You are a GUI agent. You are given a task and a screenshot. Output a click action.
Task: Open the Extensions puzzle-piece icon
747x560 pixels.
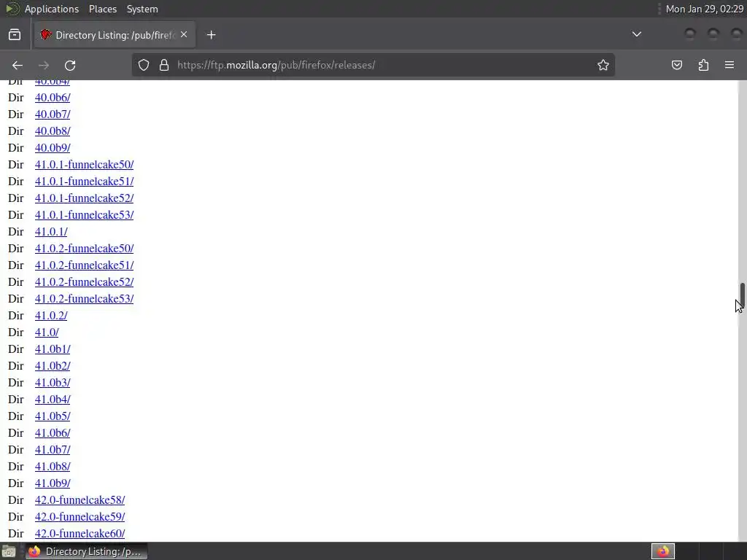click(703, 65)
